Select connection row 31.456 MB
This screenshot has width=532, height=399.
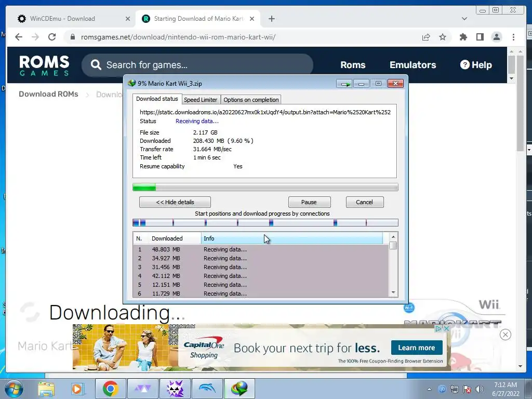(x=261, y=267)
